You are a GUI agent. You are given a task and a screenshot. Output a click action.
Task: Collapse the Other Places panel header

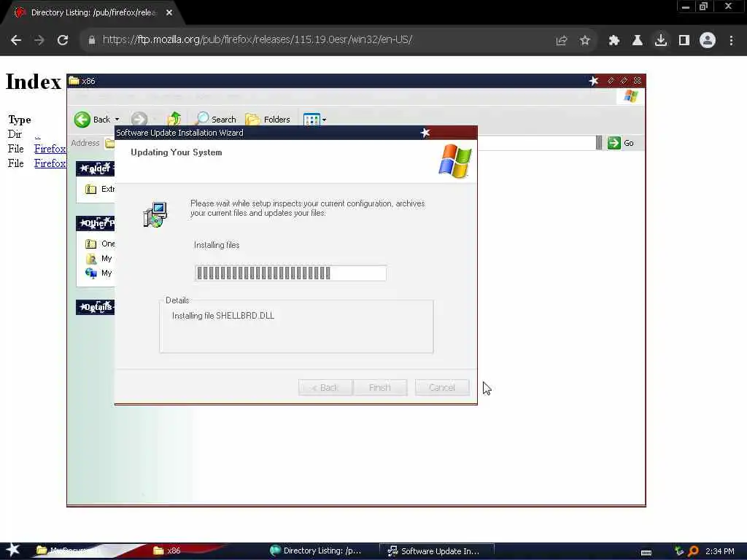pos(96,223)
